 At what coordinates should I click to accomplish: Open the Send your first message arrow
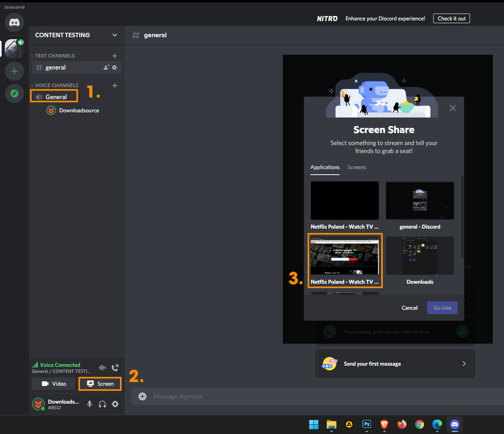coord(464,364)
